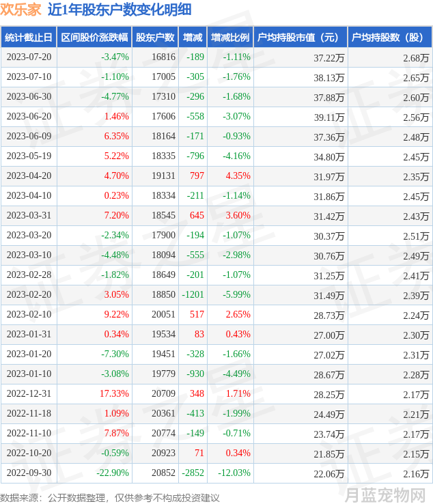The height and width of the screenshot is (504, 433).
Task: Select the date cell 2023-06-30
Action: (x=29, y=96)
